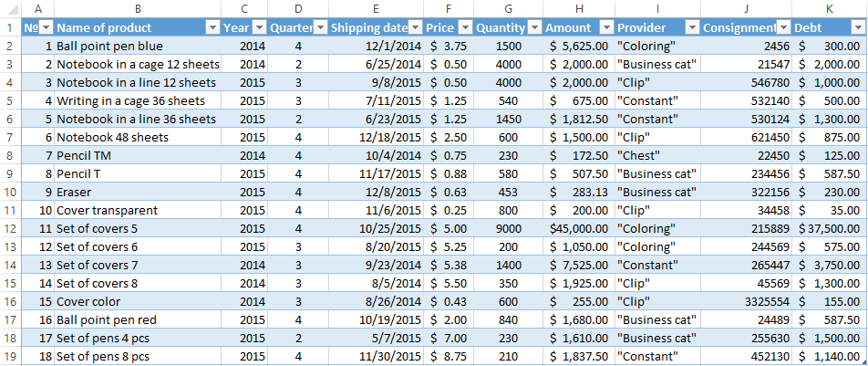Image resolution: width=868 pixels, height=366 pixels.
Task: Select column B by its header letter
Action: (x=137, y=8)
